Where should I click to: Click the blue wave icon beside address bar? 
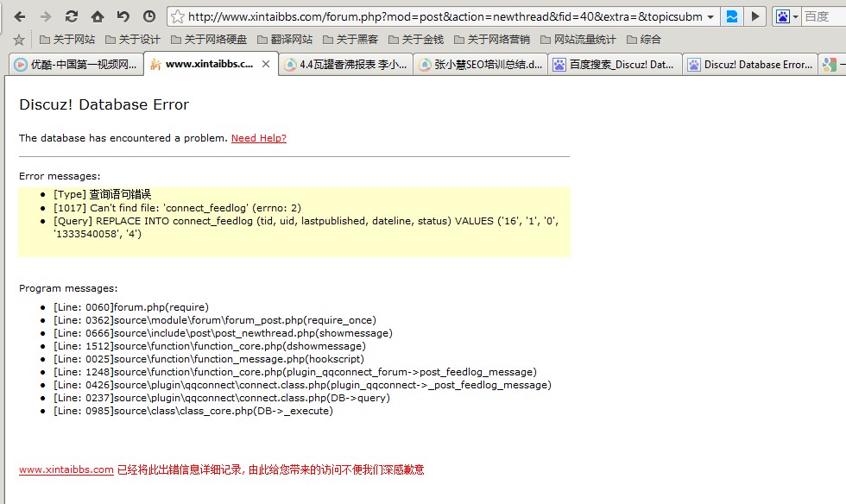pyautogui.click(x=732, y=16)
